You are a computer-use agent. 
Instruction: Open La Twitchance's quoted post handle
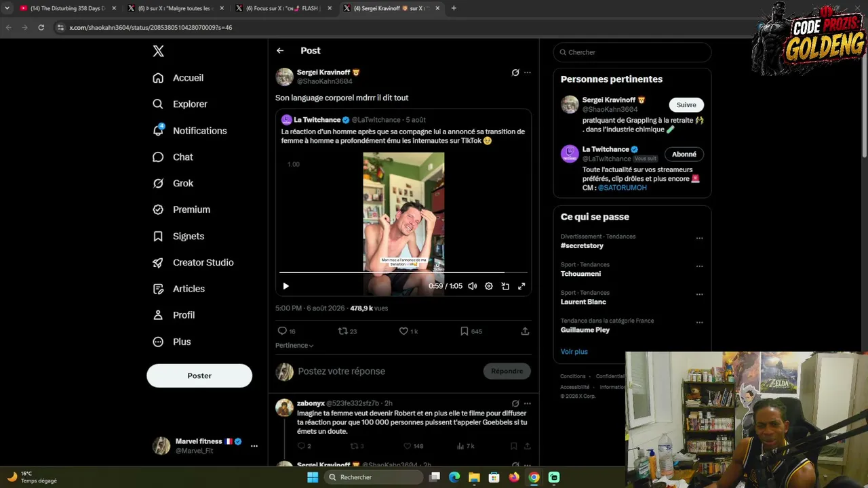(376, 120)
